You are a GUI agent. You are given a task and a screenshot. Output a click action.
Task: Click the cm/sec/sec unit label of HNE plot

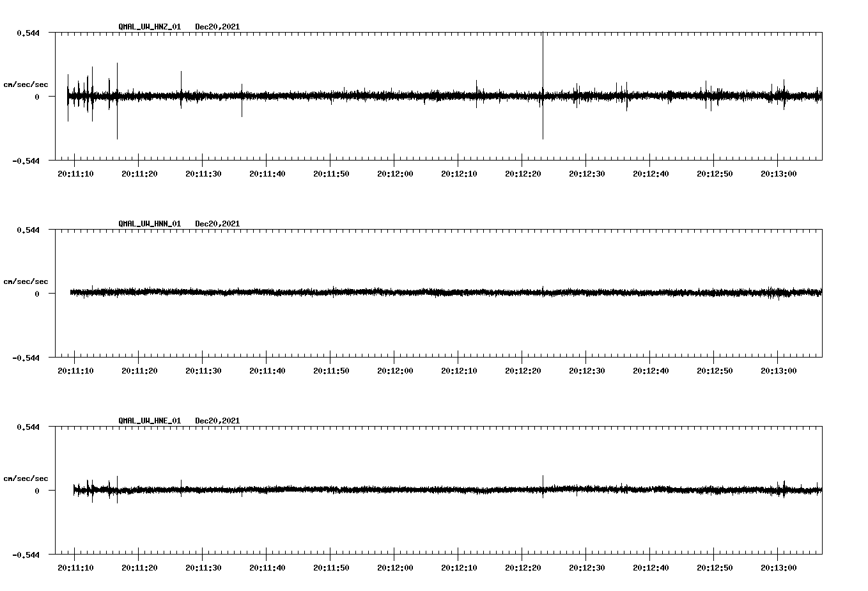point(26,479)
